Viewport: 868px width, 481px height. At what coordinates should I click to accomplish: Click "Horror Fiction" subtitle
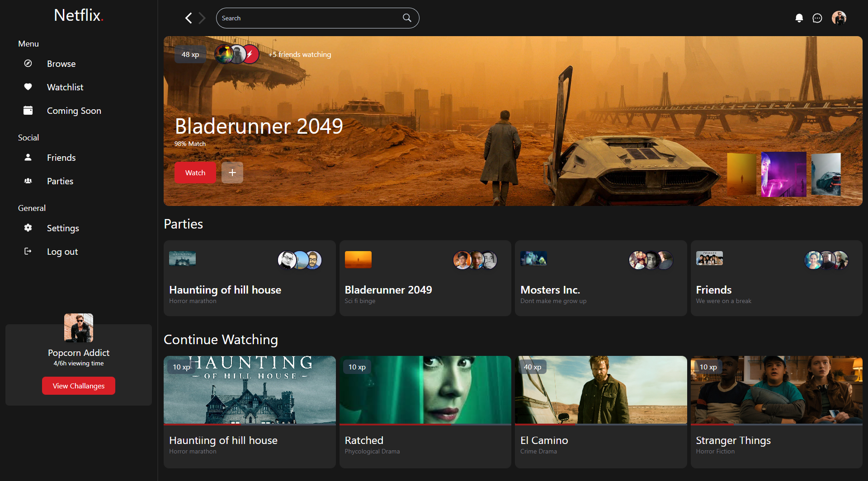(x=716, y=451)
